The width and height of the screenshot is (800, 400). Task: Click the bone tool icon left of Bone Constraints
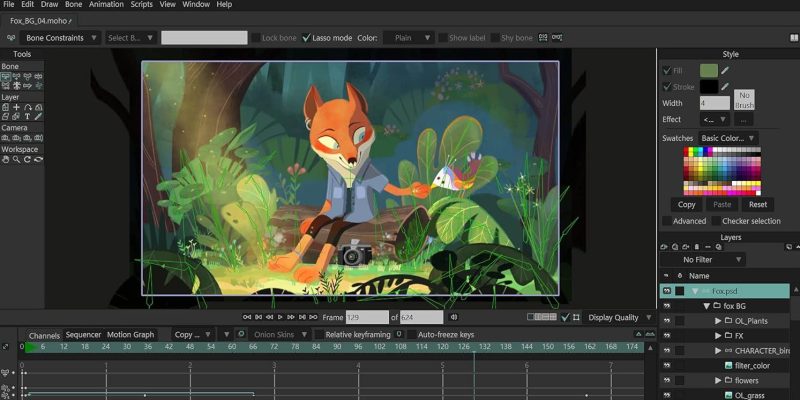pyautogui.click(x=10, y=38)
